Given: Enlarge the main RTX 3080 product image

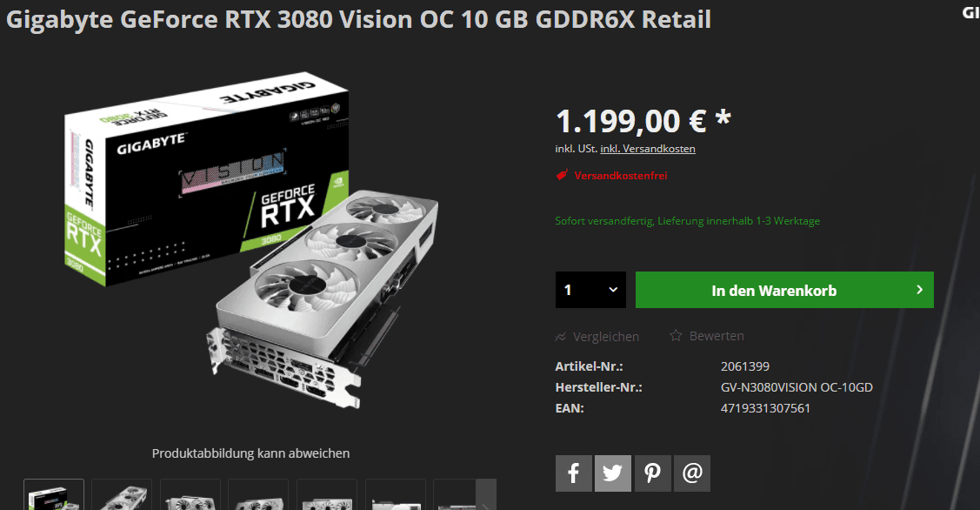Looking at the screenshot, I should coord(251,241).
